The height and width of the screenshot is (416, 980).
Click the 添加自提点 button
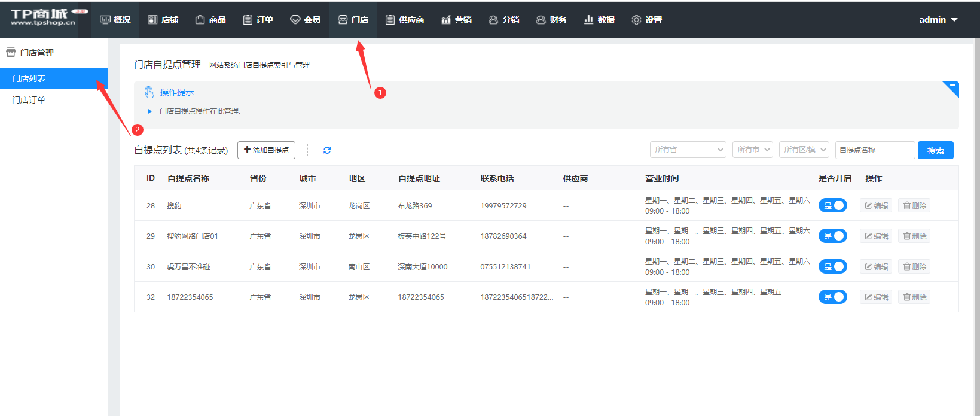pos(266,150)
